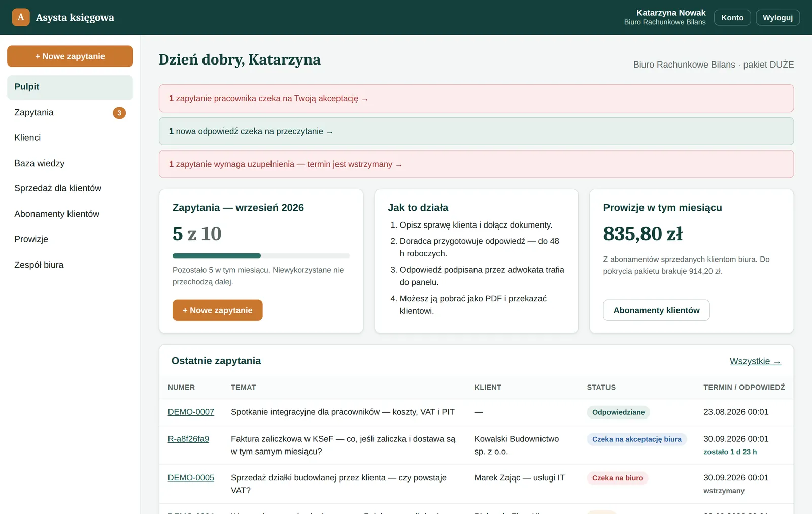Click 'Kowalski Budownictwo sp. z o.o.' client cell
The image size is (812, 514).
click(517, 445)
